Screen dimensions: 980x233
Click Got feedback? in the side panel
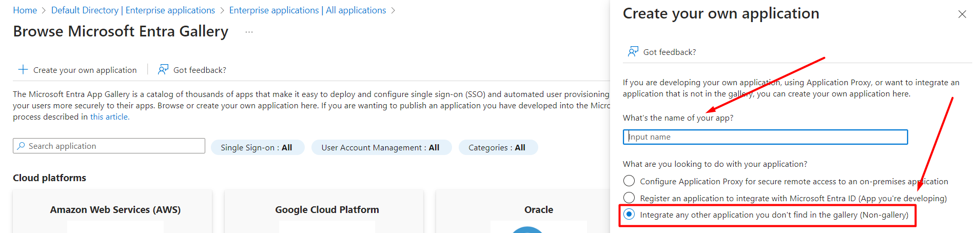tap(662, 52)
